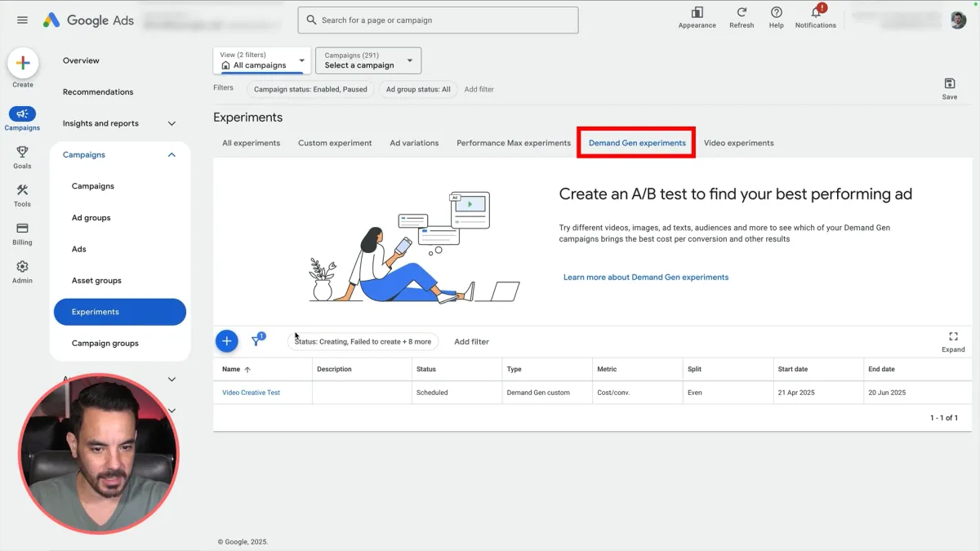This screenshot has width=980, height=551.
Task: Focus the page or campaign search field
Action: pos(438,20)
